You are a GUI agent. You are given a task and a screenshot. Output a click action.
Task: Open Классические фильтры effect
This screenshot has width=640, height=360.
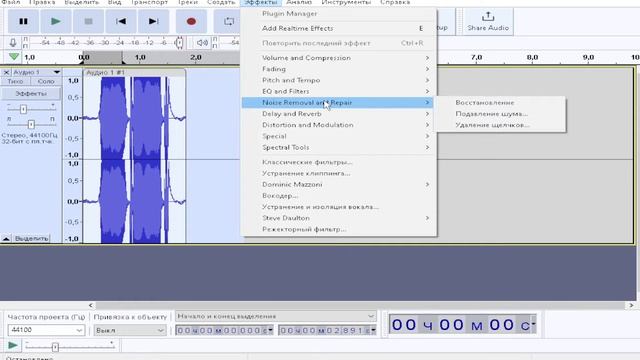[x=339, y=162]
